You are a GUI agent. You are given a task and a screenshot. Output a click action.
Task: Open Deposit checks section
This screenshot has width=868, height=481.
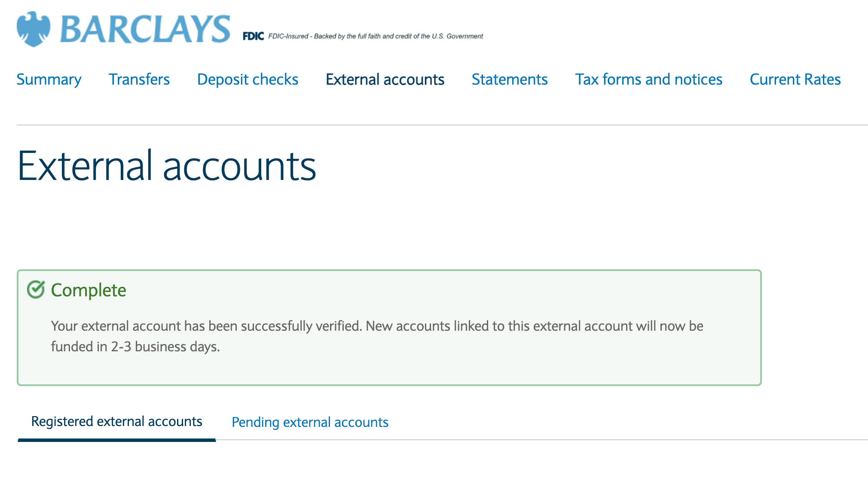point(248,79)
